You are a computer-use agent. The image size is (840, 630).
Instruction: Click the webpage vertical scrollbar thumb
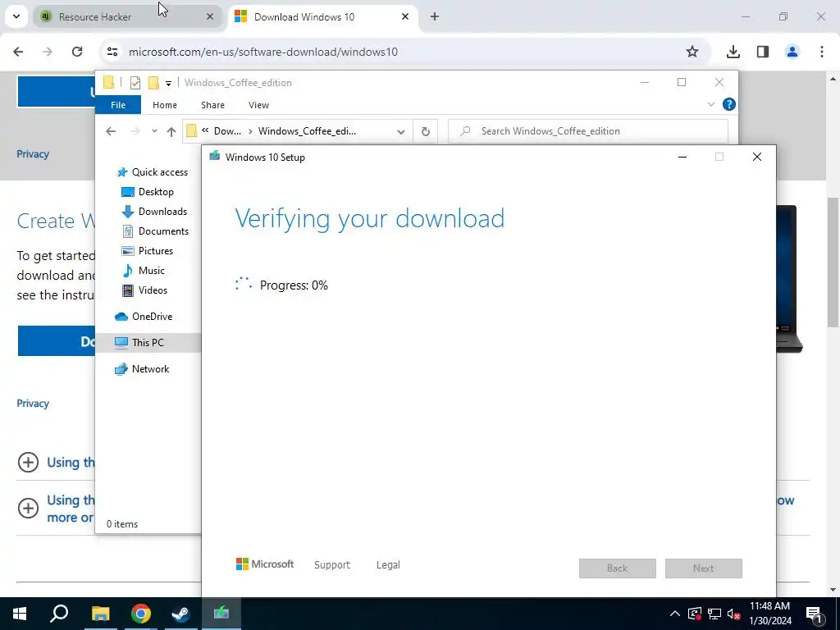pyautogui.click(x=833, y=262)
